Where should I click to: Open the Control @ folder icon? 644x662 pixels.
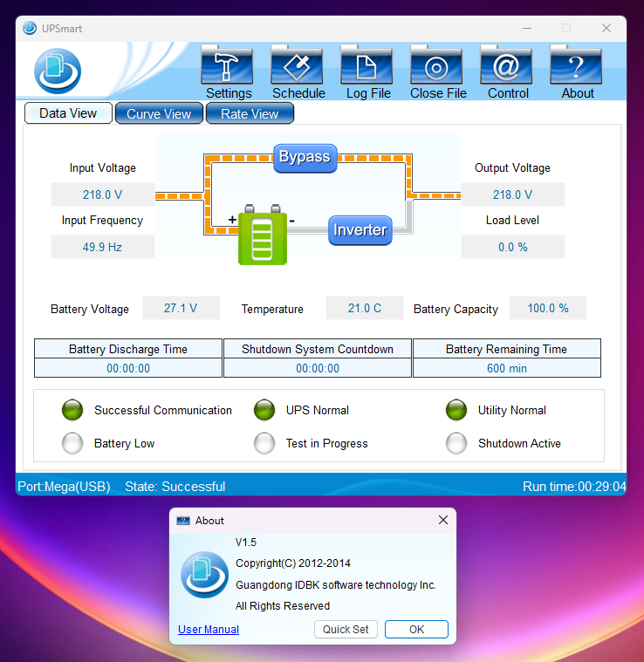(x=507, y=67)
